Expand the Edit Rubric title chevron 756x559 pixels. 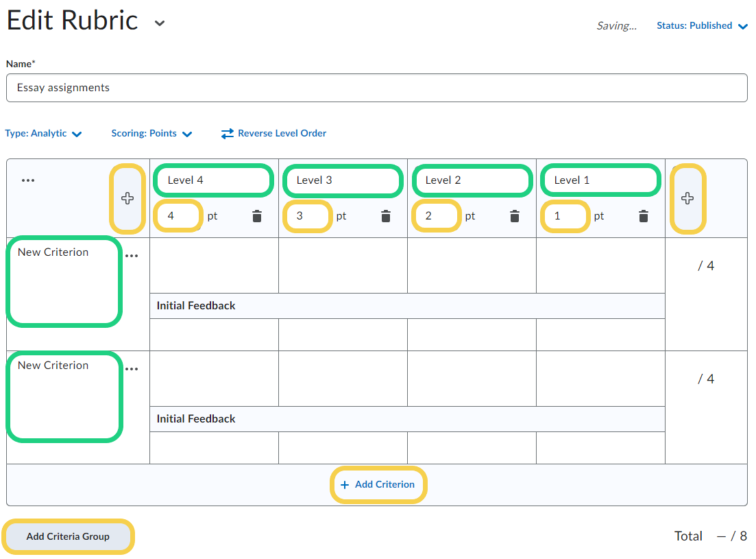click(160, 23)
